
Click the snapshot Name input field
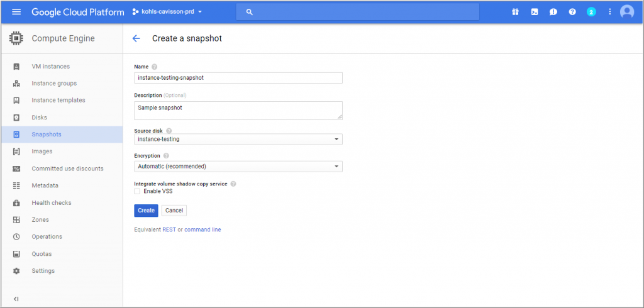[238, 77]
